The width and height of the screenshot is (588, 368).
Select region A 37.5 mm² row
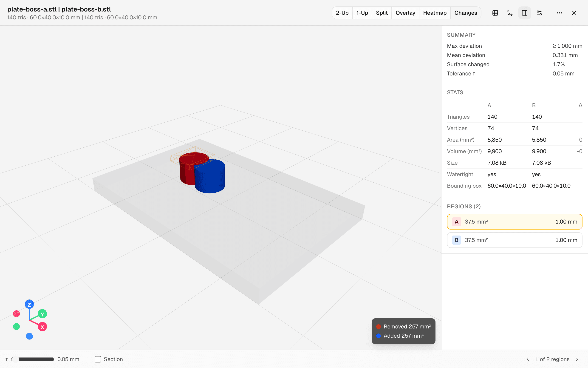514,222
